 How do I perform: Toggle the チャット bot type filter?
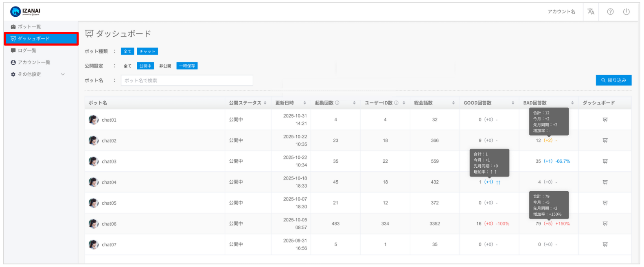(x=147, y=51)
